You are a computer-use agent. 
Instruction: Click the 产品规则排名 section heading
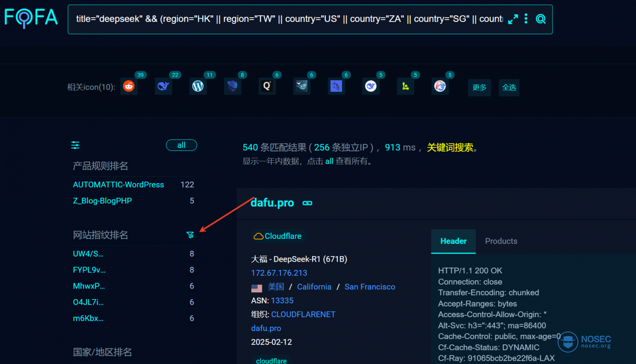[x=100, y=166]
